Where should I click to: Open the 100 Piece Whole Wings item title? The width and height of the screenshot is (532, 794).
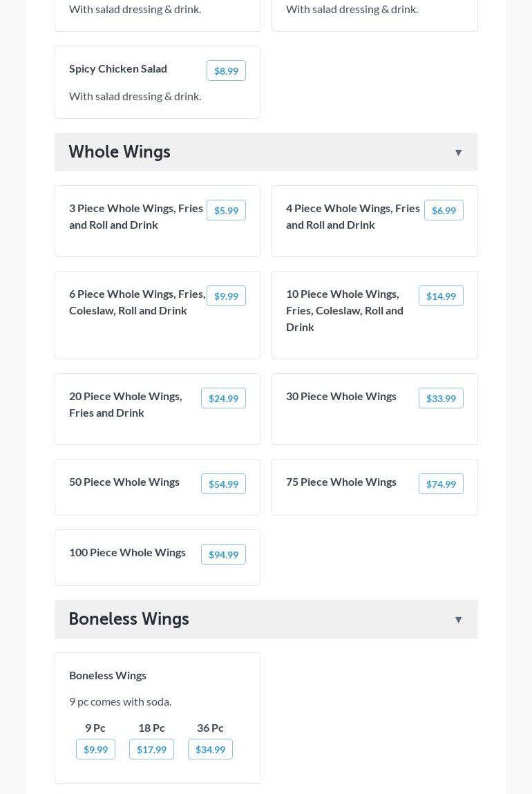[x=127, y=552]
